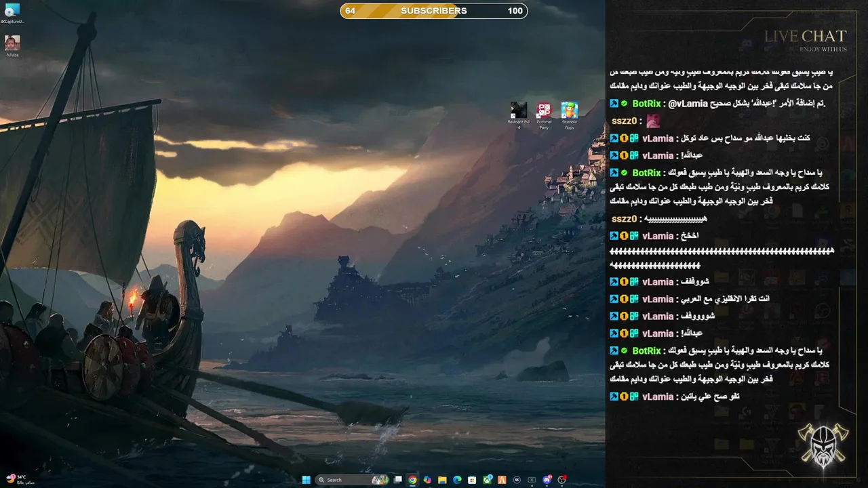
Task: Open the Xbox app in the taskbar
Action: [x=488, y=480]
